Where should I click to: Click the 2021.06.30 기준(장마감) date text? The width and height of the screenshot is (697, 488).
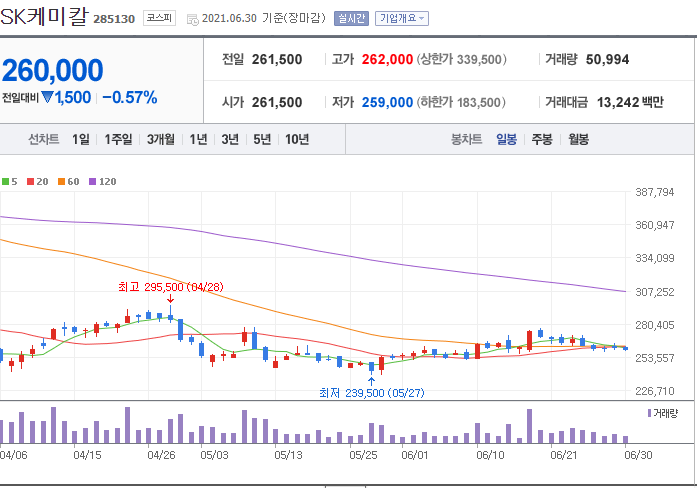click(x=264, y=18)
